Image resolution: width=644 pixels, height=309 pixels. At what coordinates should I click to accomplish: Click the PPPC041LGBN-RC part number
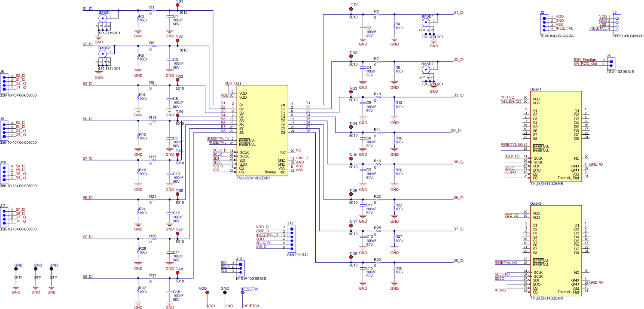click(x=629, y=36)
